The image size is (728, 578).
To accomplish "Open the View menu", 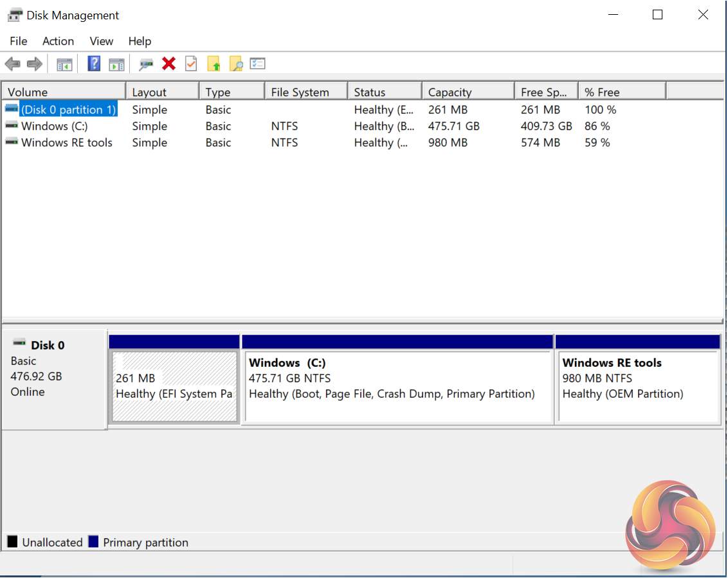I will (101, 41).
